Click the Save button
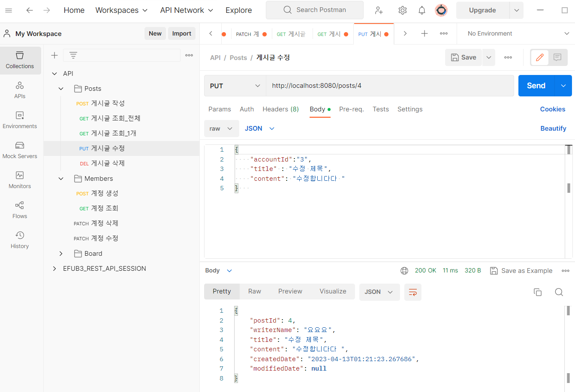The image size is (575, 392). pyautogui.click(x=464, y=57)
